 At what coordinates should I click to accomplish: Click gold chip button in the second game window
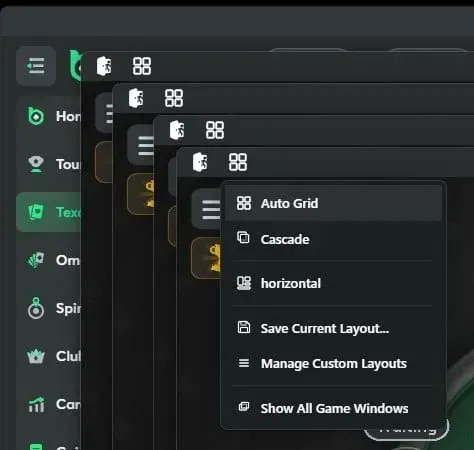tap(141, 194)
